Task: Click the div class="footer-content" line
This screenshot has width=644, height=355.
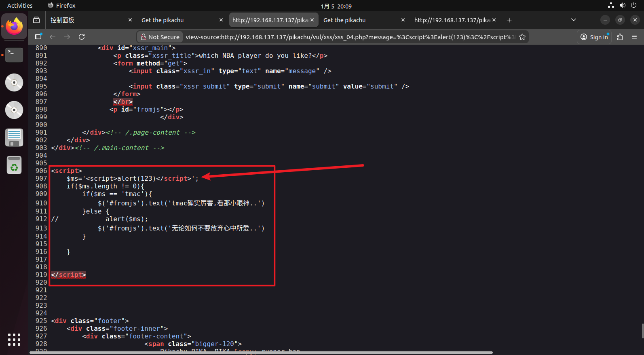Action: click(x=137, y=336)
